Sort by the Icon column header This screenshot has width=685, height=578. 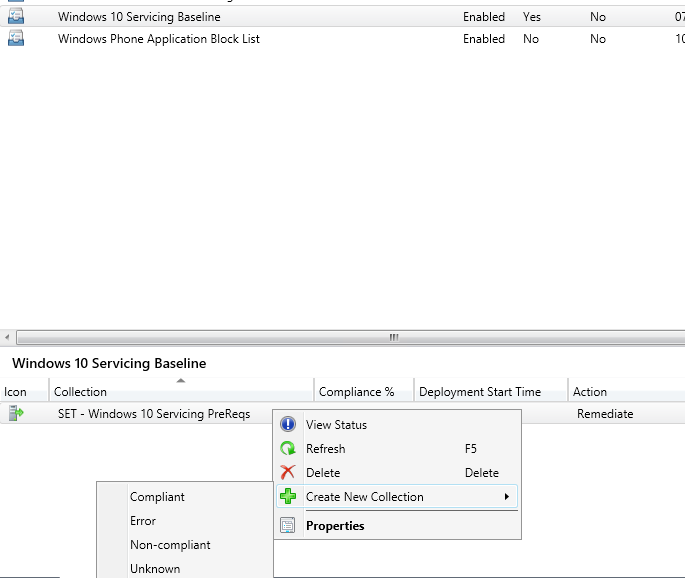click(x=24, y=390)
